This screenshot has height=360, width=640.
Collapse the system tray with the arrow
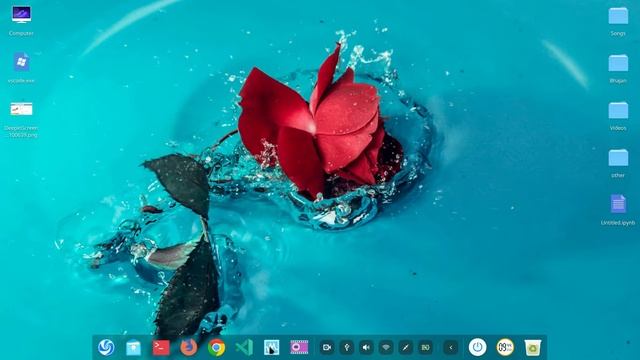tap(451, 347)
